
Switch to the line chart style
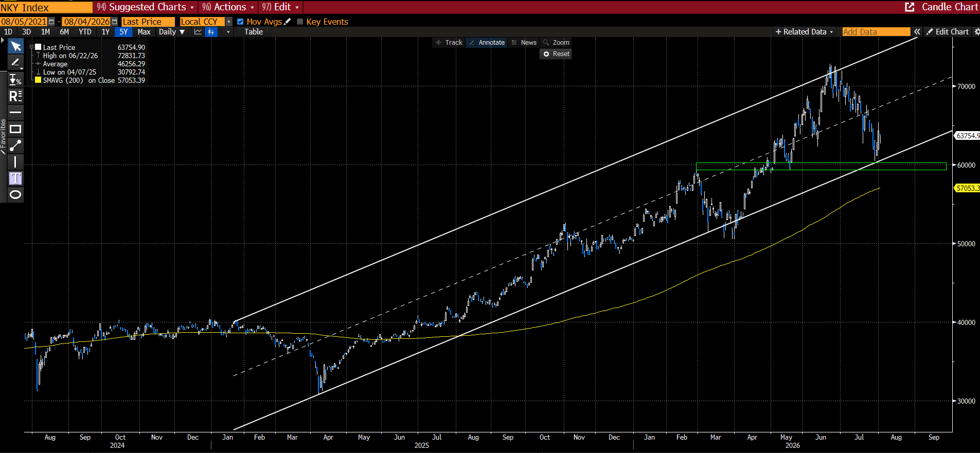[198, 32]
